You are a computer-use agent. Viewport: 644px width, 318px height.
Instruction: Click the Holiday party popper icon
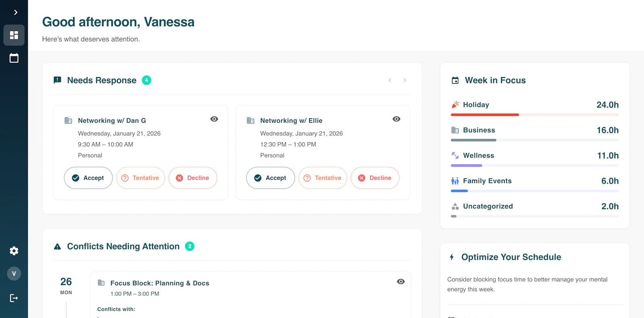(455, 105)
